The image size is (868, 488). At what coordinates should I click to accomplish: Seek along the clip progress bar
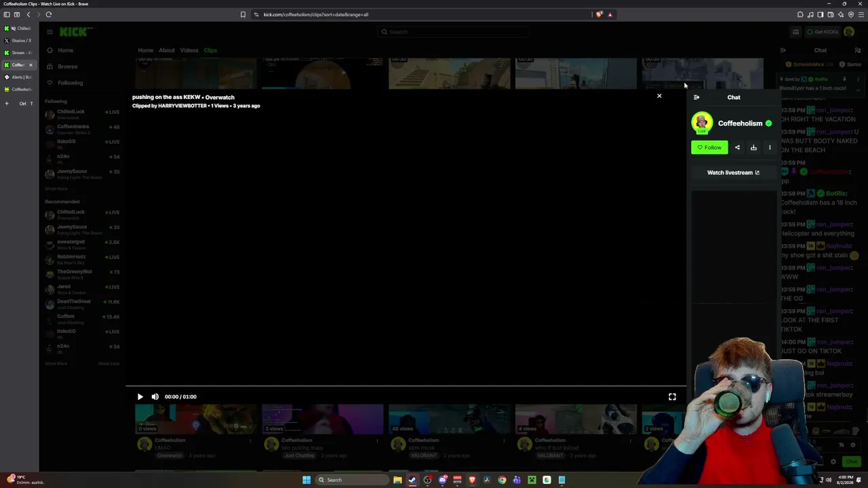click(406, 386)
